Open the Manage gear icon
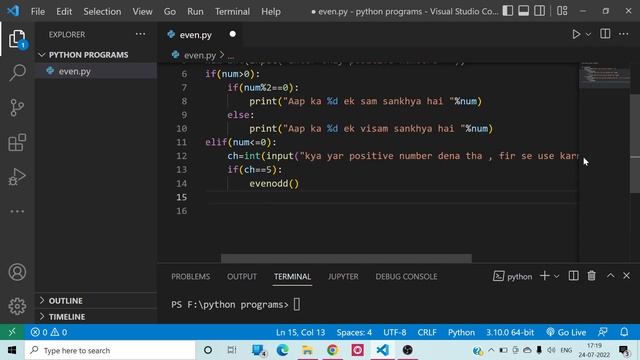The width and height of the screenshot is (640, 360). (17, 306)
